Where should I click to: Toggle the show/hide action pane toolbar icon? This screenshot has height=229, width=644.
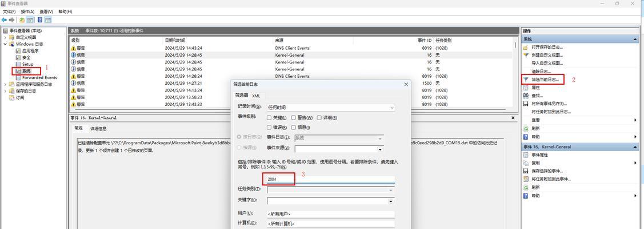48,19
